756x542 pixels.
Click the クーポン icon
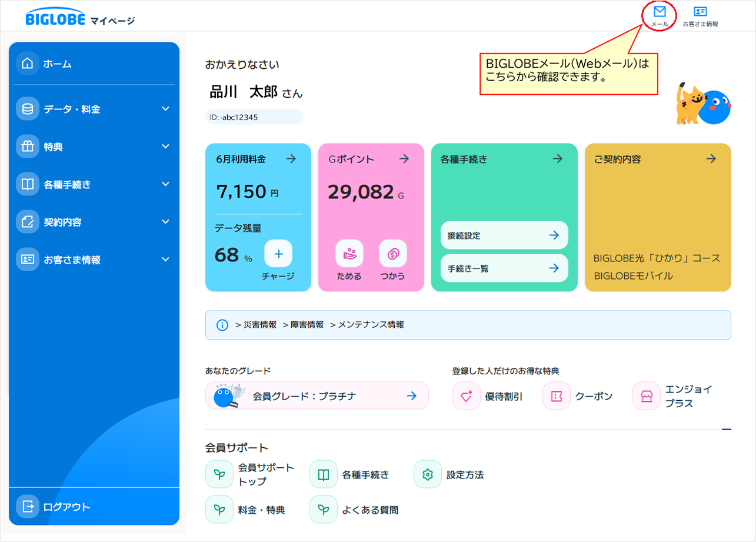point(557,396)
